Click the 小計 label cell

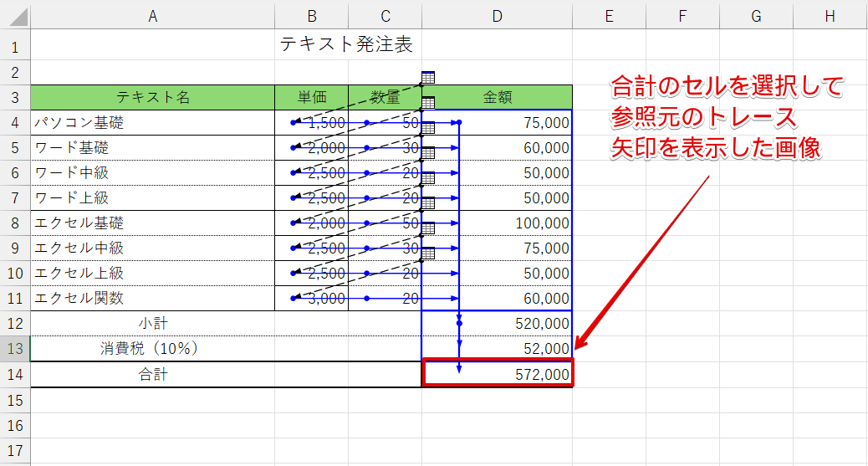(x=153, y=324)
